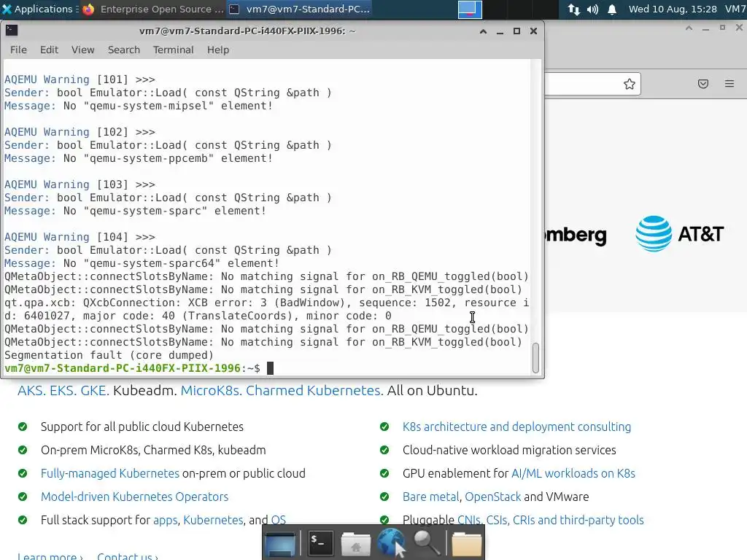Click the terminal vertical scrollbar handle
The height and width of the screenshot is (560, 747).
click(x=535, y=357)
